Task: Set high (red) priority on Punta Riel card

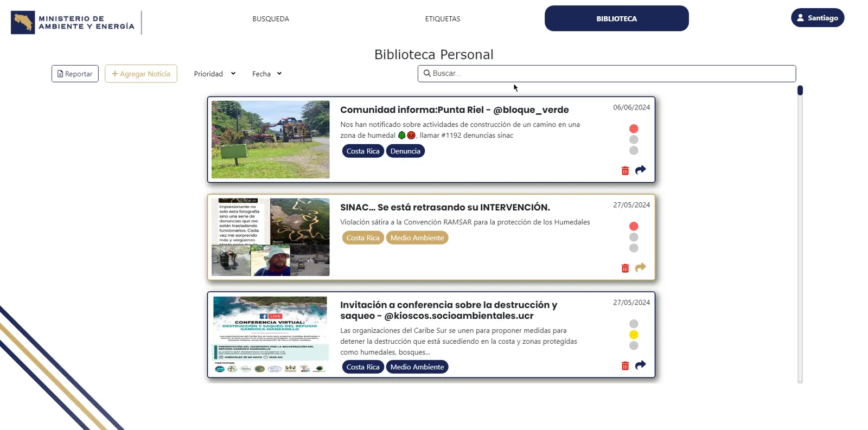Action: click(634, 129)
